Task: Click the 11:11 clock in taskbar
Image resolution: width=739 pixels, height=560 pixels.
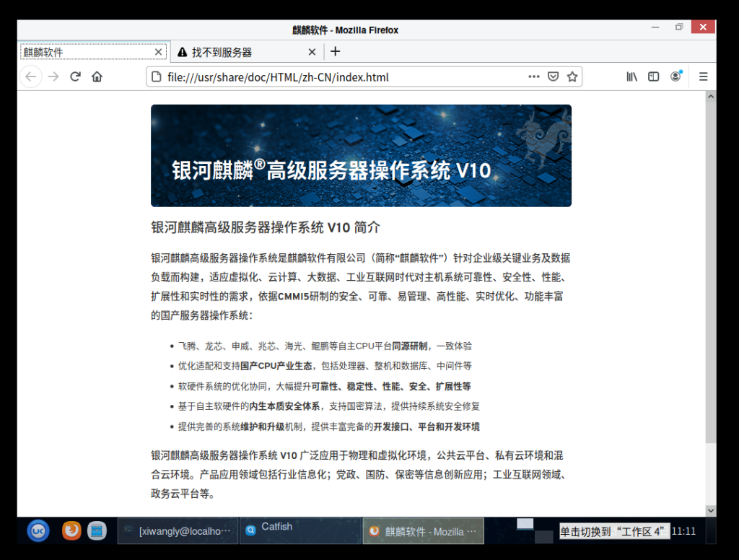Action: pyautogui.click(x=683, y=531)
